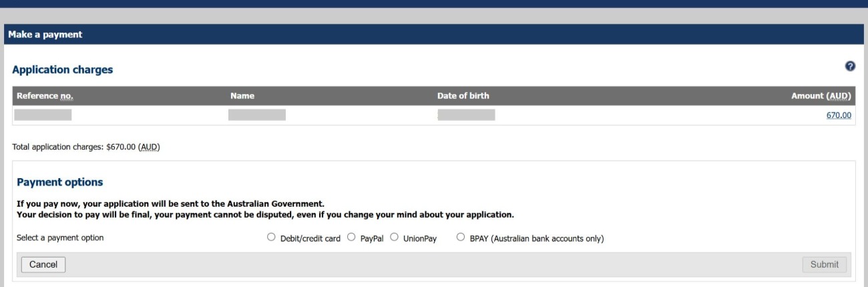
Task: Open the 670.00 amount link
Action: [839, 115]
